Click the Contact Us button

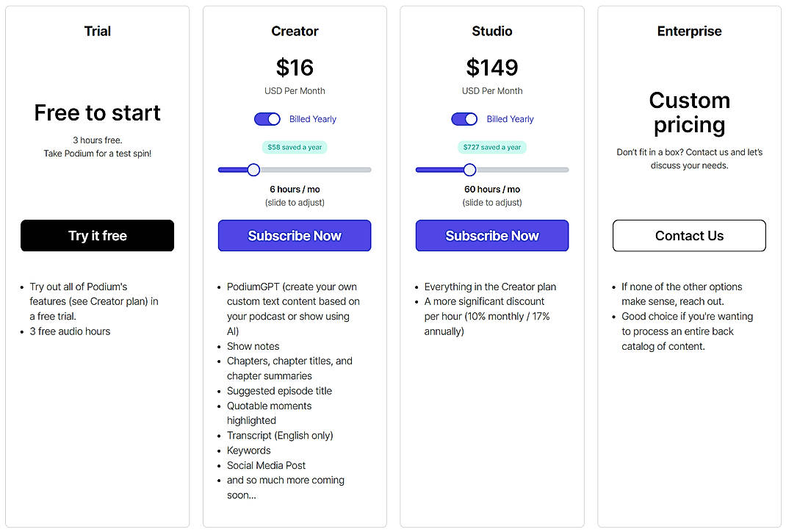point(688,235)
